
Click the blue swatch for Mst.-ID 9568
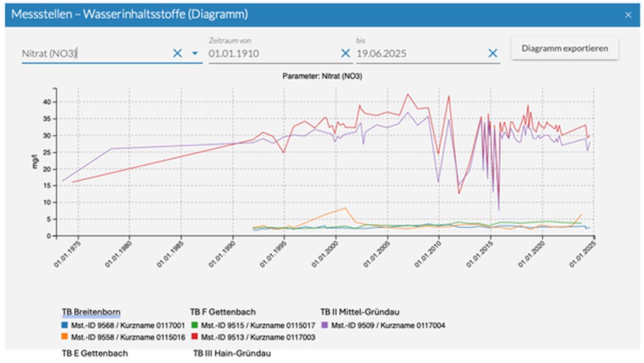click(x=66, y=325)
